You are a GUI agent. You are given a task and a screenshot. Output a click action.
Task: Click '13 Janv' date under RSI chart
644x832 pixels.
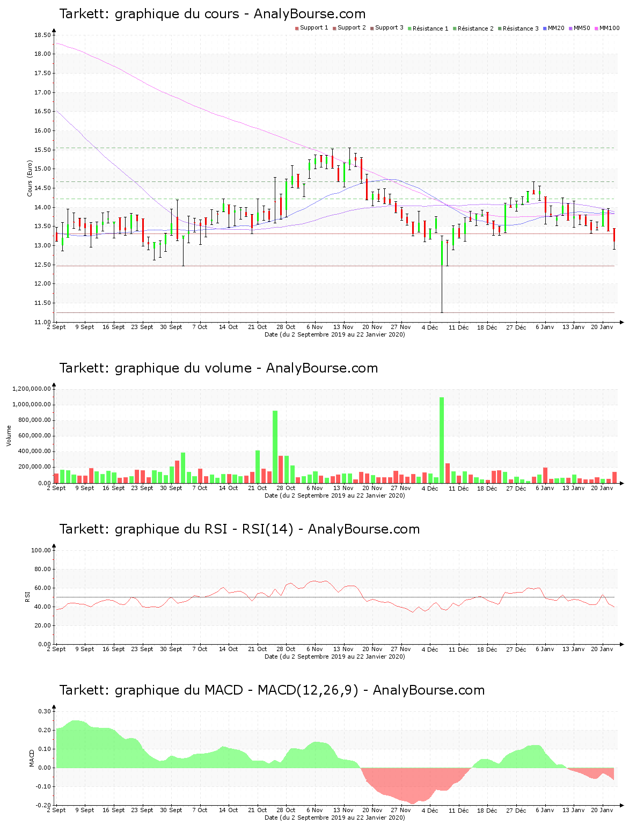[x=573, y=649]
